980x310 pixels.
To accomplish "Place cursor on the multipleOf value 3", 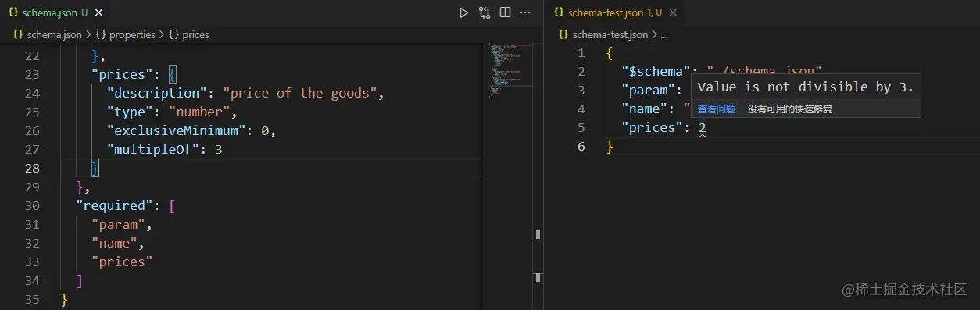I will 219,149.
